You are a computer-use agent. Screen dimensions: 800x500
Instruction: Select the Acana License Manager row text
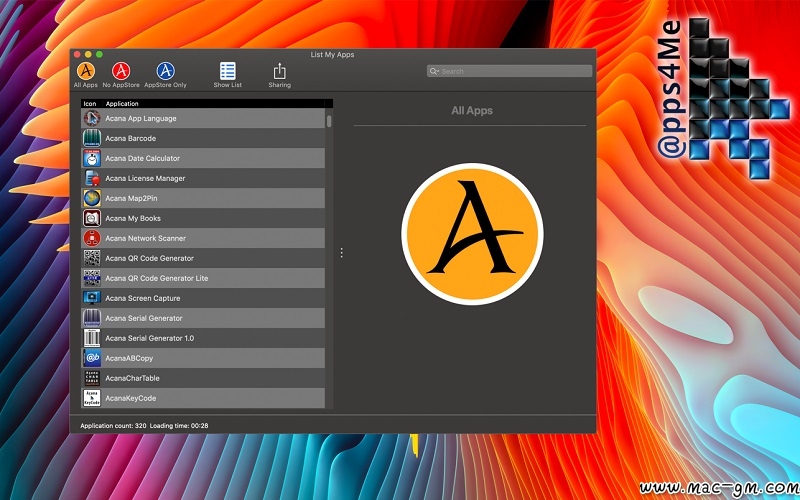[145, 178]
